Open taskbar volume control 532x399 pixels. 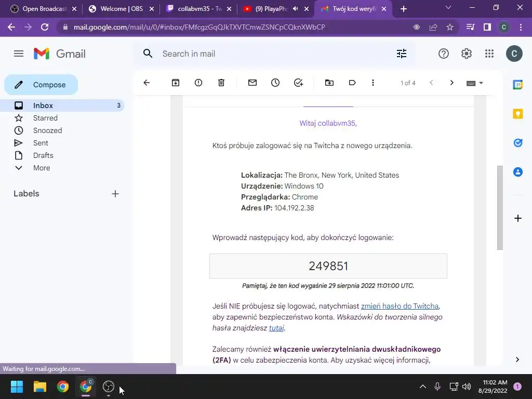tap(467, 387)
